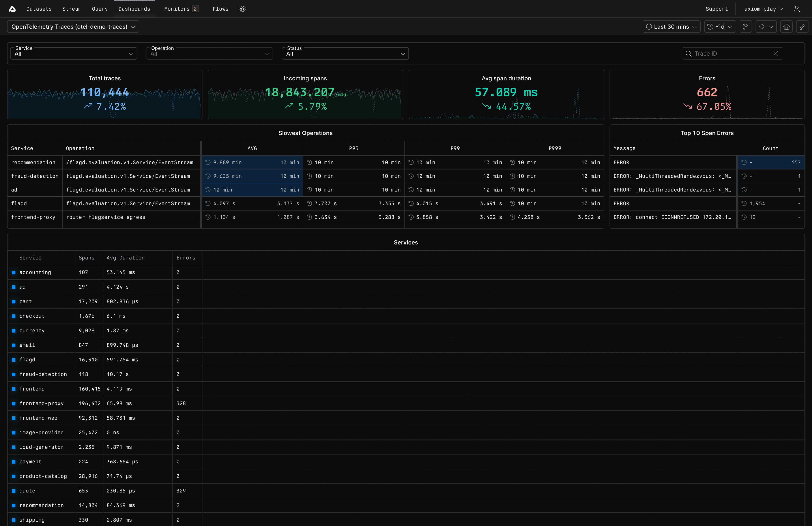812x526 pixels.
Task: Click the blue swatch next to frontend-proxy
Action: [14, 404]
